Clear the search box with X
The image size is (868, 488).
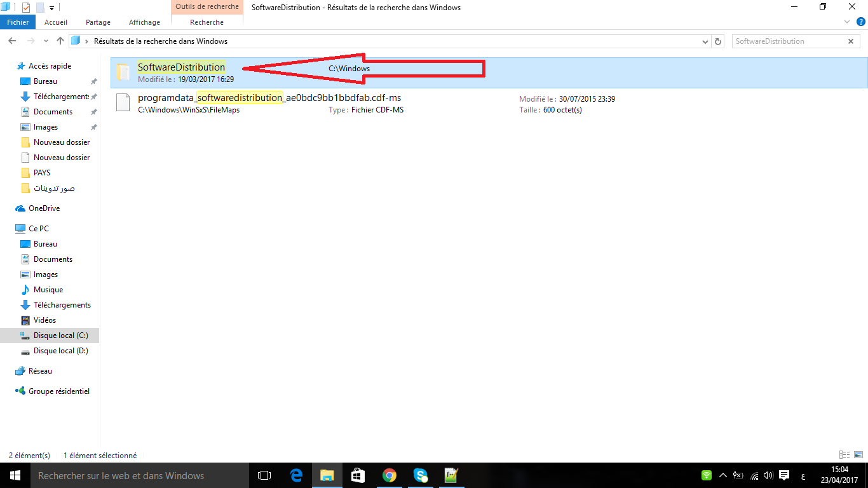pos(851,41)
